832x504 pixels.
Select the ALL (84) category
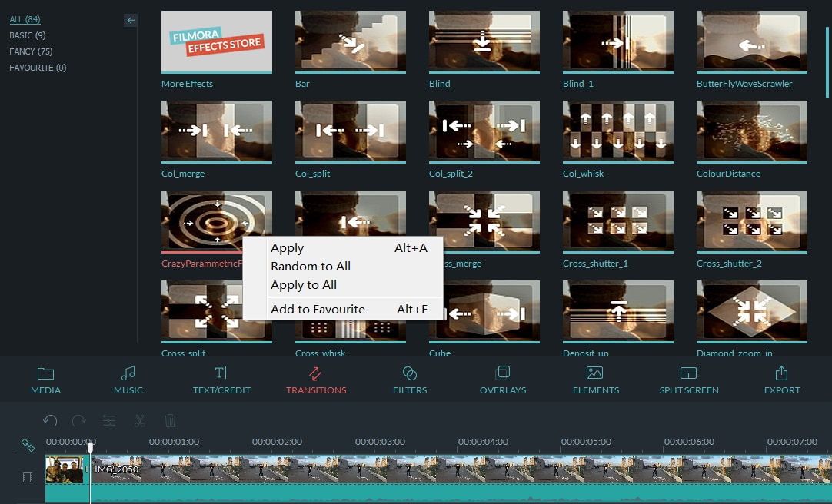click(25, 19)
